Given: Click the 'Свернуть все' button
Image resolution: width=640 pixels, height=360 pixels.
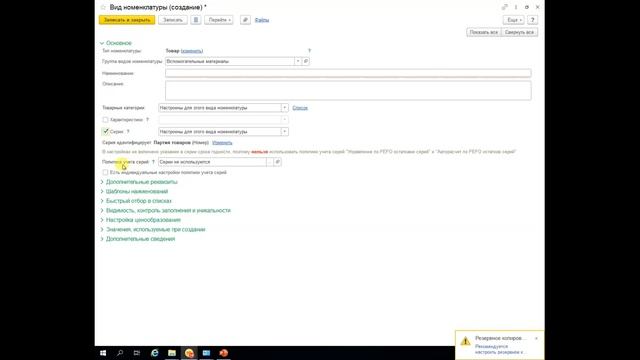Looking at the screenshot, I should tap(519, 32).
